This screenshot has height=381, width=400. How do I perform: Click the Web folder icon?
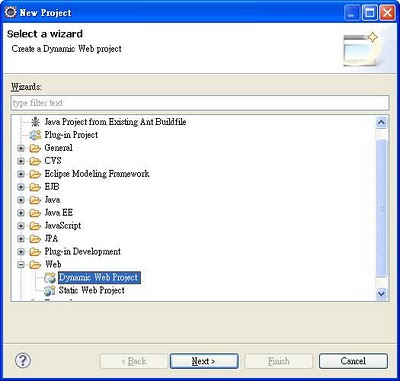coord(35,265)
